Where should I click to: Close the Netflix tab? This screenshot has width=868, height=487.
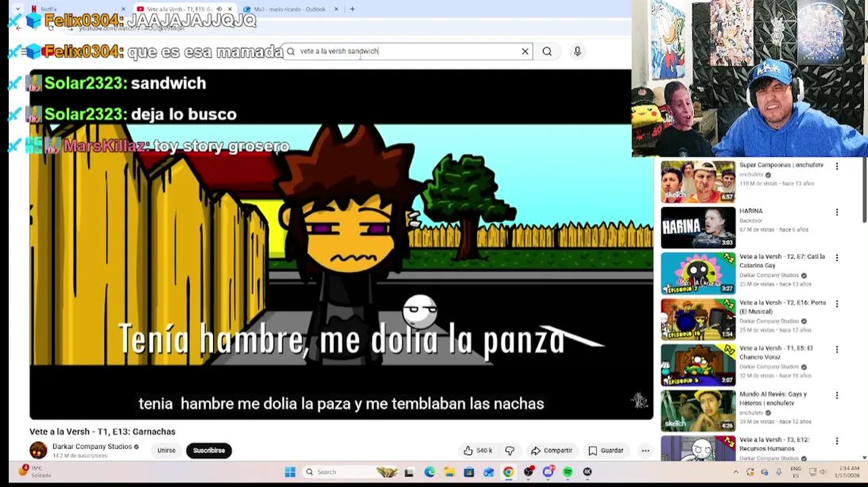click(x=123, y=9)
